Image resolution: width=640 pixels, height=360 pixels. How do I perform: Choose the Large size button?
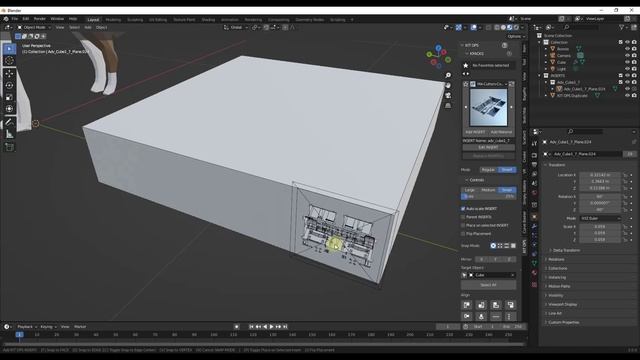(470, 190)
